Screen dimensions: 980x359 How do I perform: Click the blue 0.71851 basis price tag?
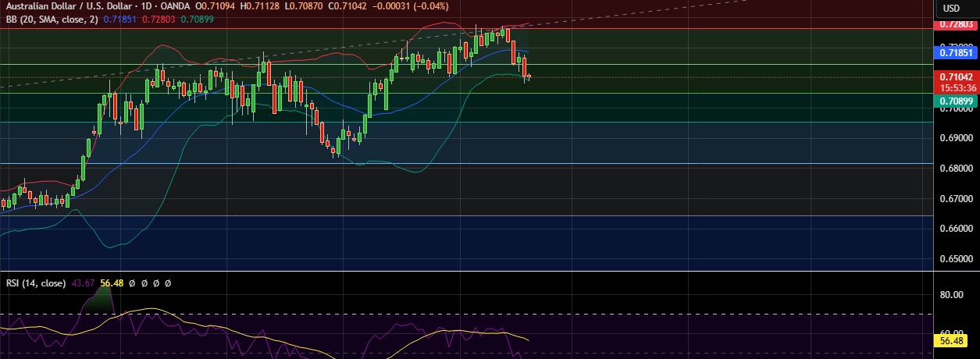click(x=956, y=53)
